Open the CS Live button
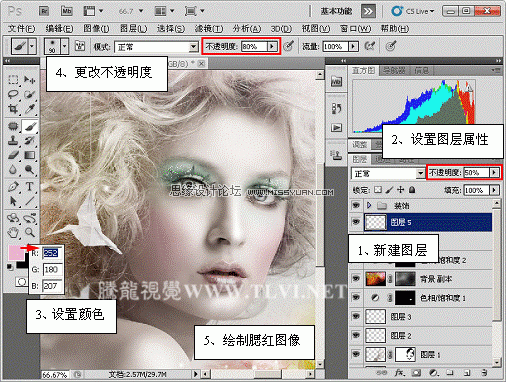The height and width of the screenshot is (382, 506). click(413, 11)
